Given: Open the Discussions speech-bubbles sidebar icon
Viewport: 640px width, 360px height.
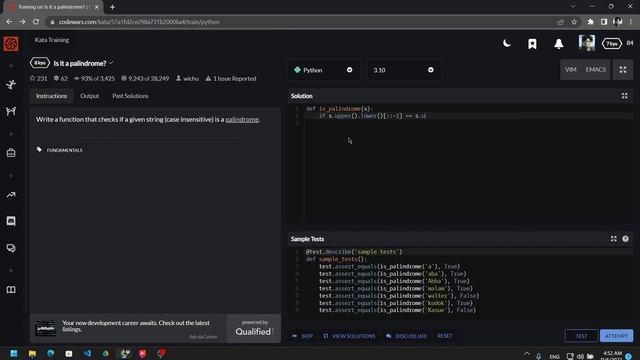Looking at the screenshot, I should [11, 248].
